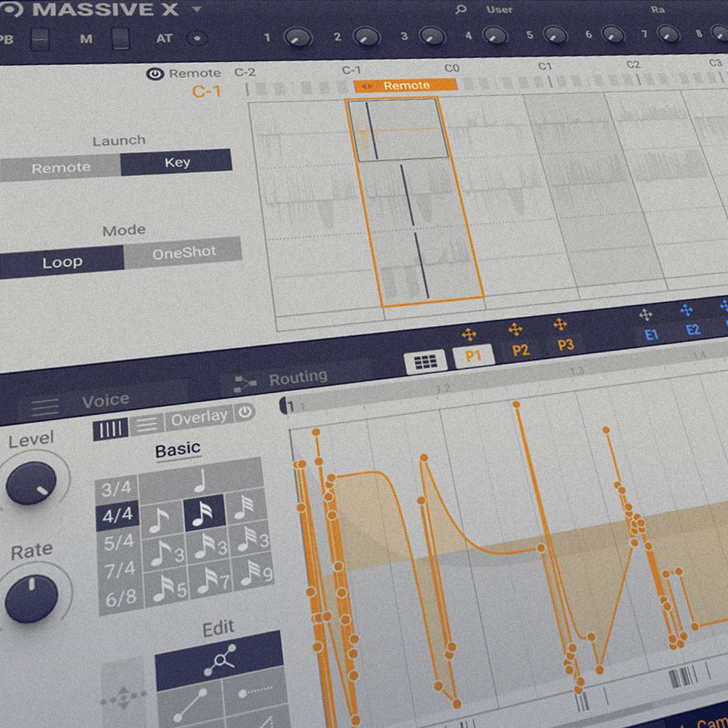Turn macro knob 6
This screenshot has width=728, height=728.
pos(613,33)
